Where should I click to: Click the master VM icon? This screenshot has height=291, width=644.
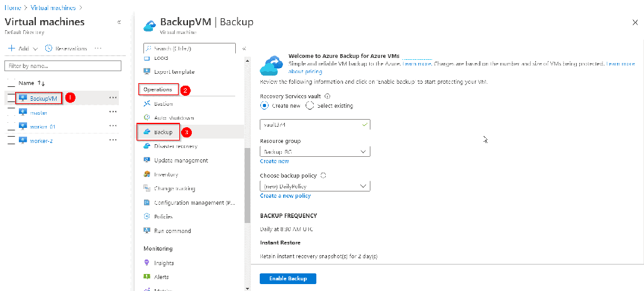(x=23, y=112)
